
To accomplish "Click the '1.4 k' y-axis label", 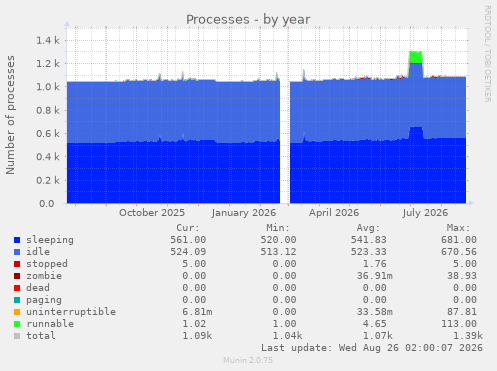I will [48, 41].
